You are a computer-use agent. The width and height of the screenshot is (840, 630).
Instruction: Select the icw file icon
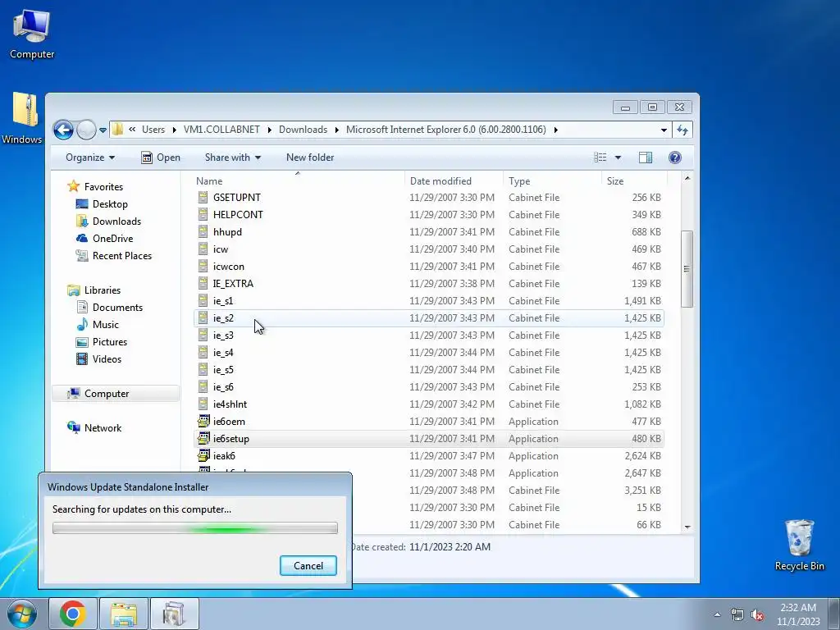(x=203, y=249)
